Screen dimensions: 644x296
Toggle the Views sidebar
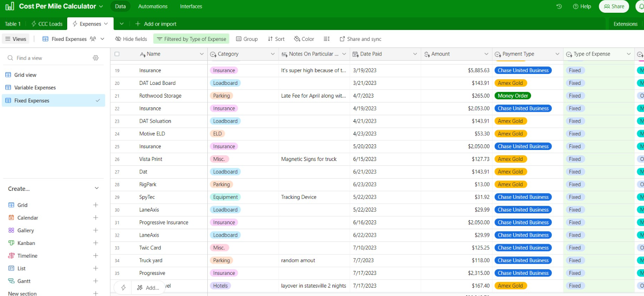[16, 39]
